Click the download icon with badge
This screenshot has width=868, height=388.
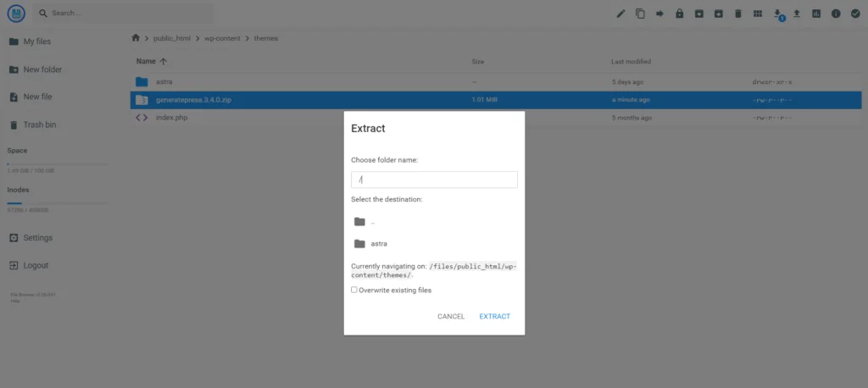(x=778, y=14)
